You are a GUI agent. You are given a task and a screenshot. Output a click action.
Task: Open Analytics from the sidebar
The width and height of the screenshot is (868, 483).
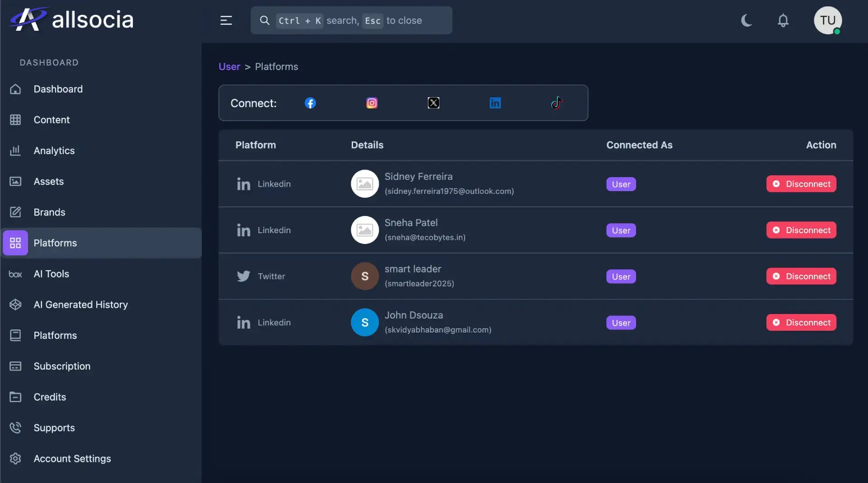(x=54, y=150)
